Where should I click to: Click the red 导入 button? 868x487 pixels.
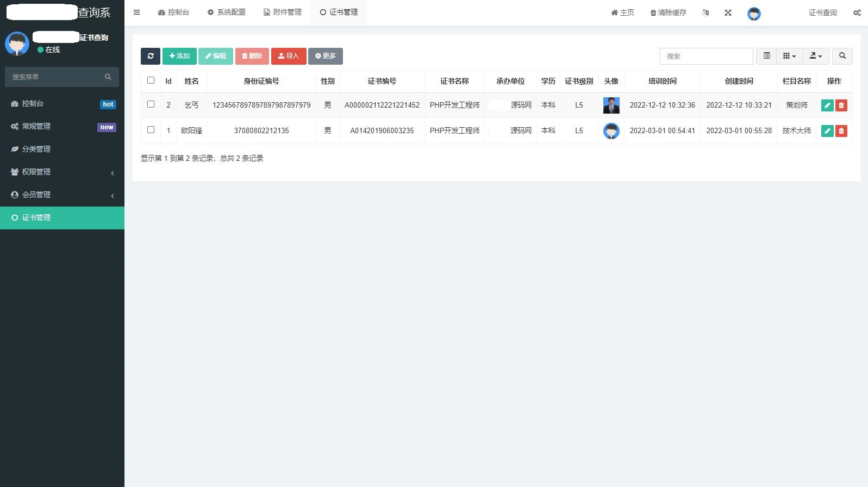coord(289,56)
